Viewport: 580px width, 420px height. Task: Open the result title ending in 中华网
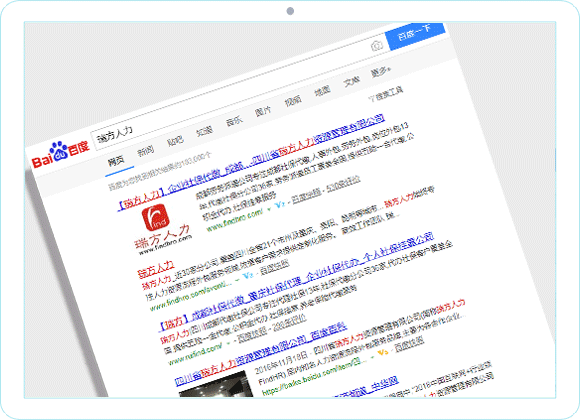click(x=366, y=387)
